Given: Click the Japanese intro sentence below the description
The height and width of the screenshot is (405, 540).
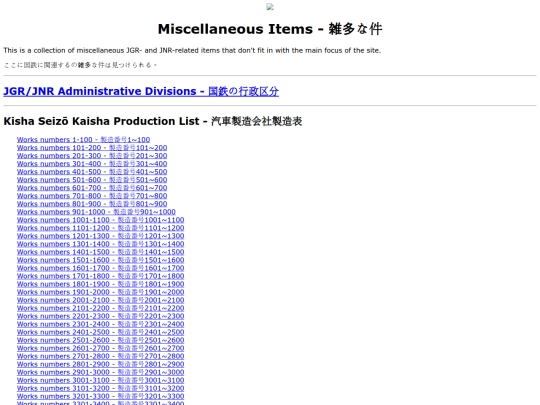Looking at the screenshot, I should pyautogui.click(x=80, y=65).
